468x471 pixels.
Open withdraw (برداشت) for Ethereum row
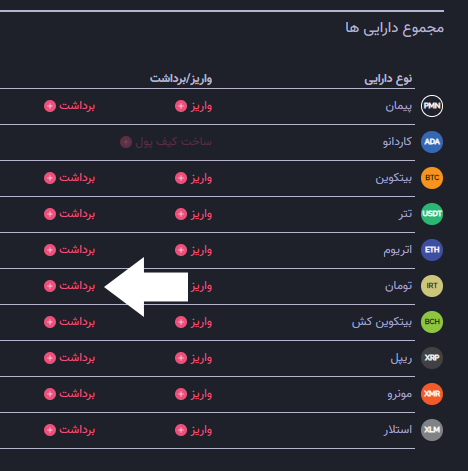(x=70, y=250)
